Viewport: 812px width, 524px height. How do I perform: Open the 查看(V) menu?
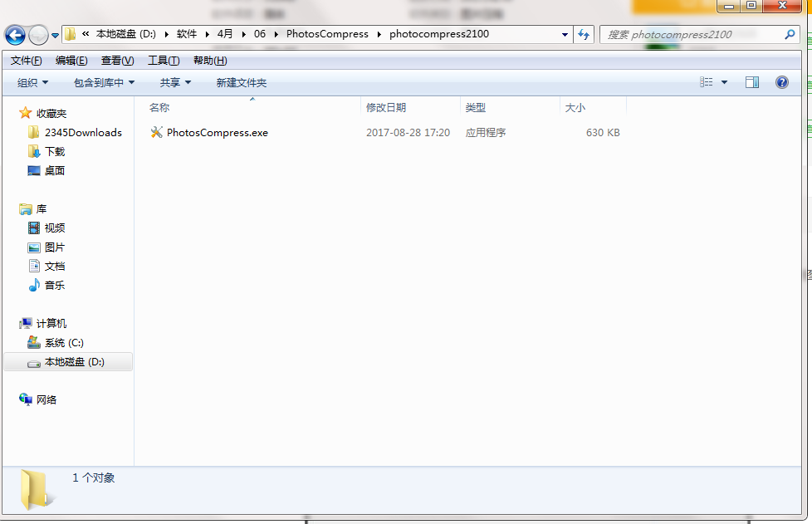tap(118, 61)
